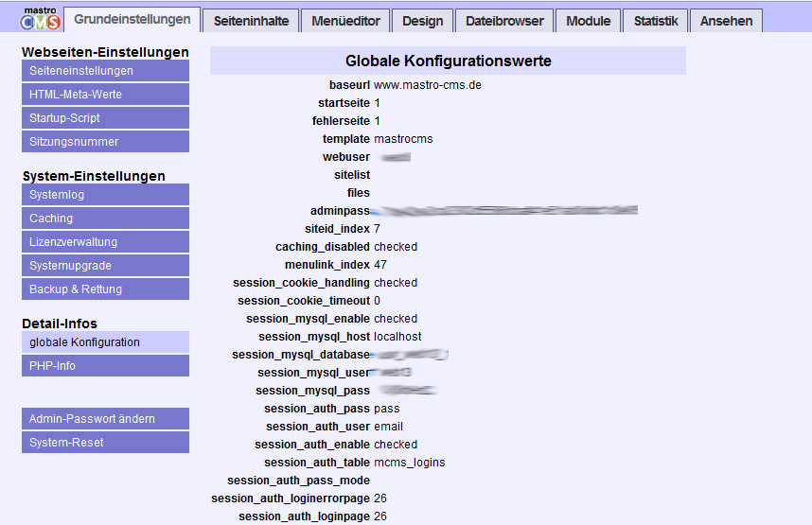Click the session_cookie_timeout label
The width and height of the screenshot is (812, 525).
(304, 301)
